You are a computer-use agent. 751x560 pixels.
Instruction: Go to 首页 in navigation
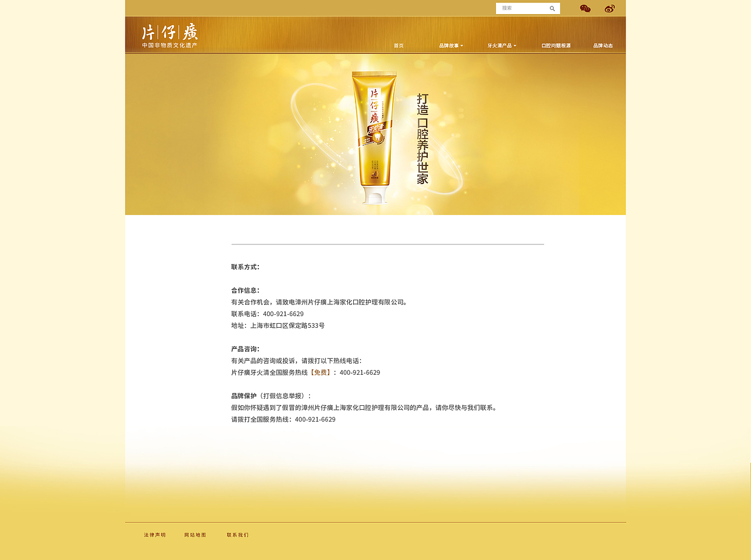pyautogui.click(x=399, y=46)
